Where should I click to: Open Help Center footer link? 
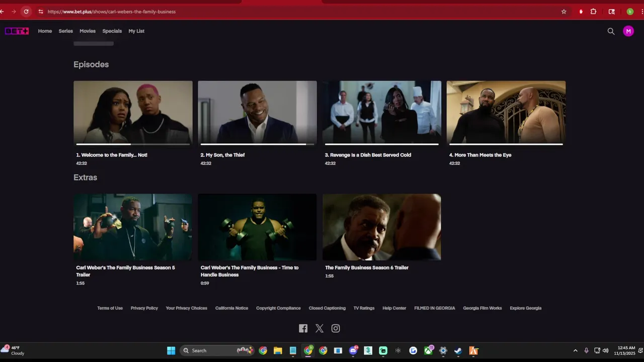[x=394, y=308]
